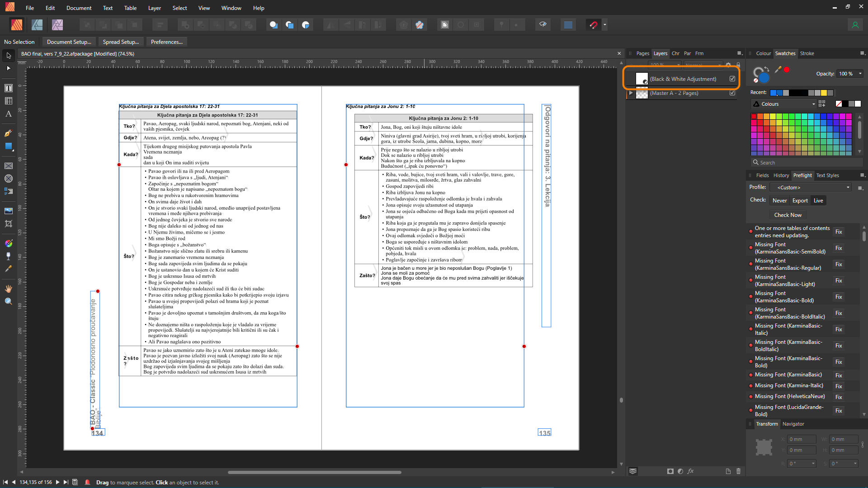The width and height of the screenshot is (868, 488).
Task: Open the Swatches panel options menu
Action: pyautogui.click(x=862, y=53)
